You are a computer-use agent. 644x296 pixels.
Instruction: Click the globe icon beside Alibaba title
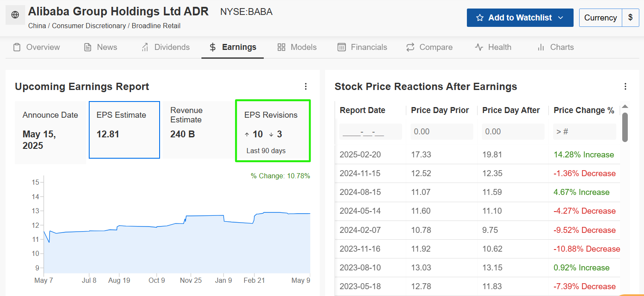15,15
